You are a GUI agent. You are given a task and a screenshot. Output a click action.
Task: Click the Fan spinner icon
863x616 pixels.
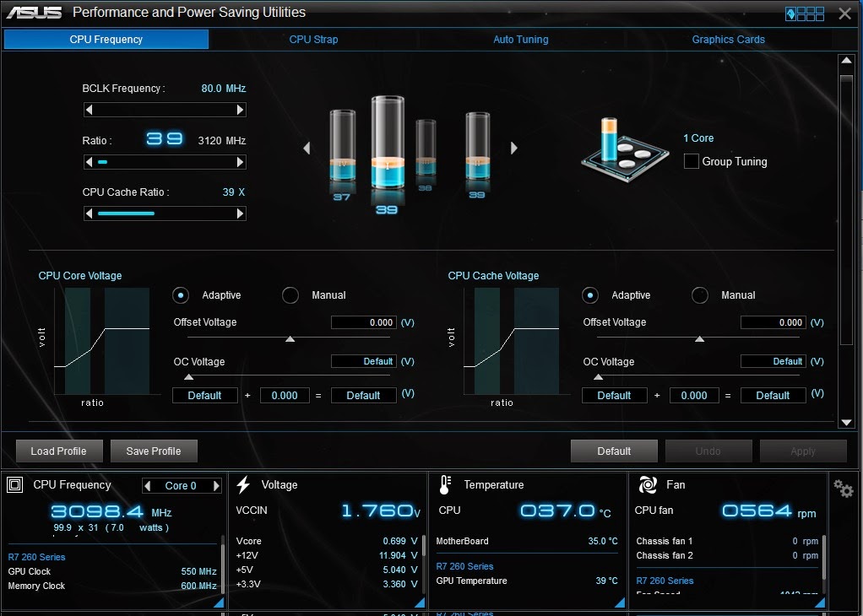point(647,484)
